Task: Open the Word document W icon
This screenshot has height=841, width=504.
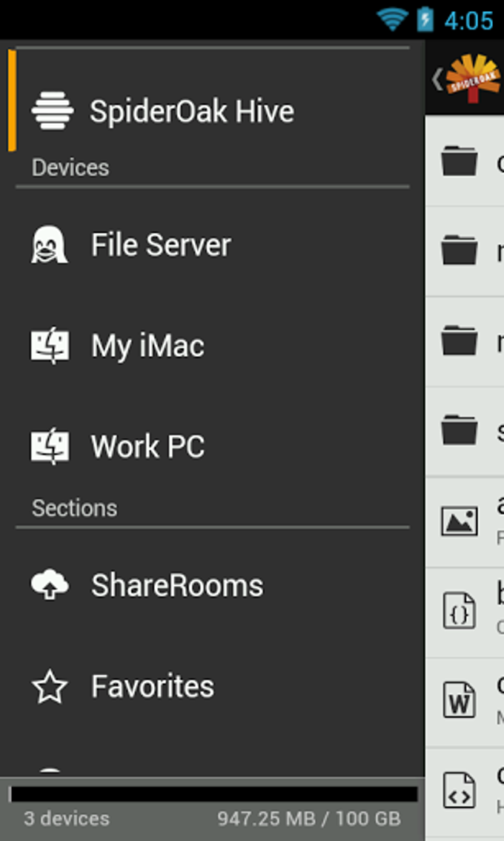Action: click(x=460, y=700)
